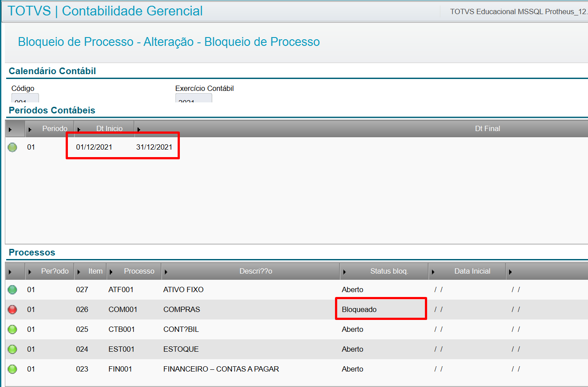This screenshot has width=588, height=387.
Task: Sort processes by Data Inicial column header
Action: [x=467, y=271]
